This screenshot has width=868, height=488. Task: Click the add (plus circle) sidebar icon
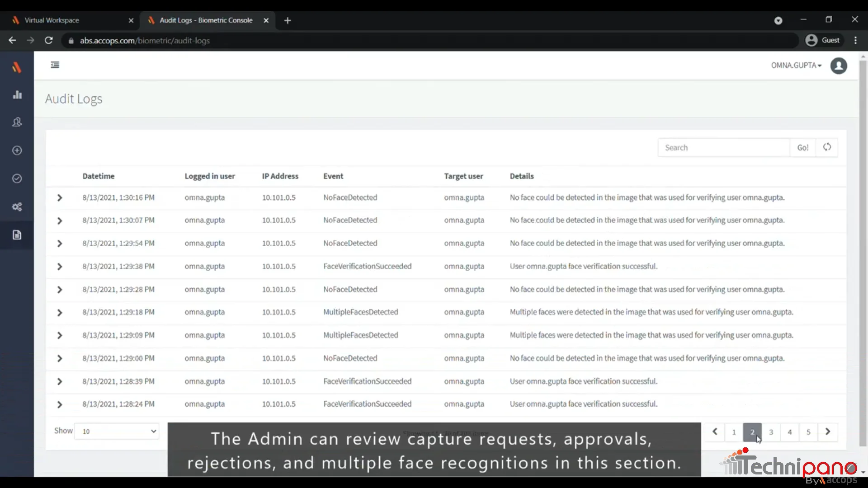coord(17,150)
